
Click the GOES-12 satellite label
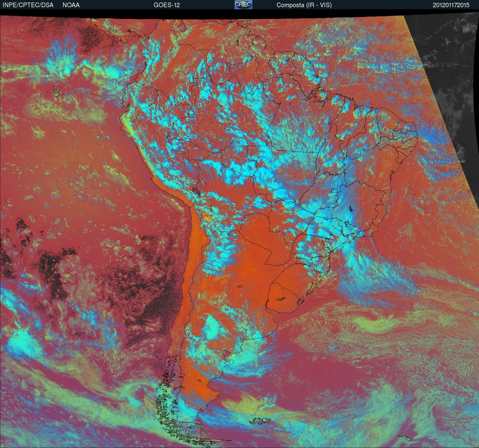tap(166, 5)
